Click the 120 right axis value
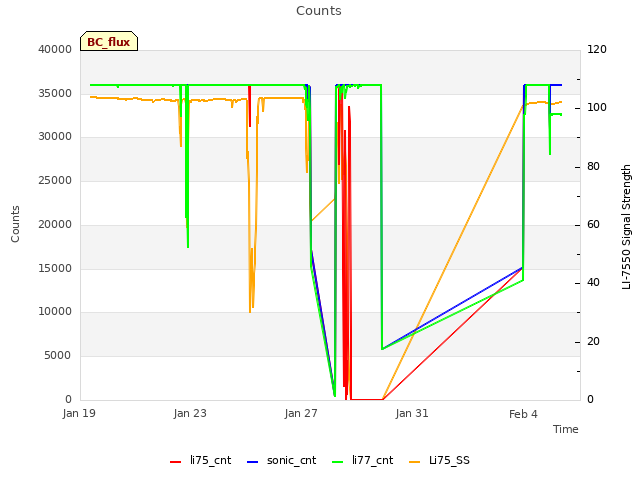 [x=597, y=49]
